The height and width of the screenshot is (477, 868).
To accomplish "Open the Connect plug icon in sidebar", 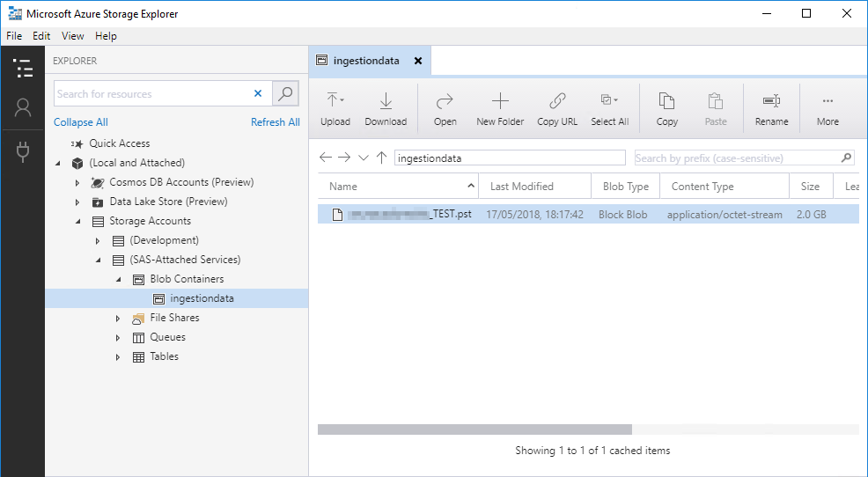I will pyautogui.click(x=23, y=151).
